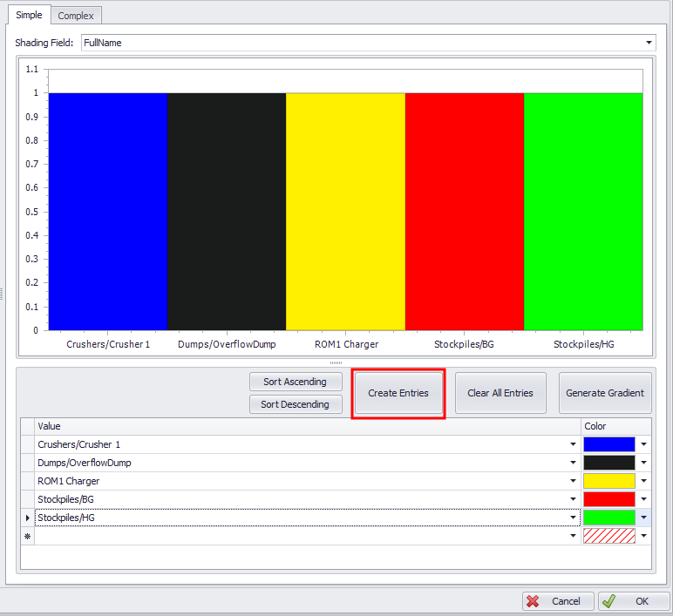The height and width of the screenshot is (616, 673).
Task: Click the red X Cancel button
Action: 558,601
